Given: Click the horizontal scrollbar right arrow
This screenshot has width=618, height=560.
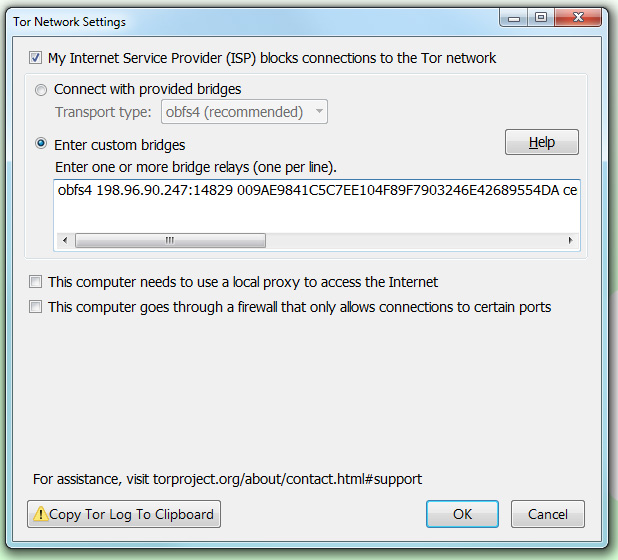Looking at the screenshot, I should pyautogui.click(x=570, y=240).
